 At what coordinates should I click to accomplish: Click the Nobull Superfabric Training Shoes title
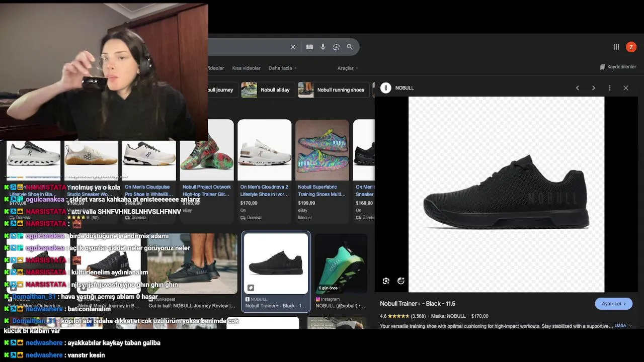(x=321, y=190)
